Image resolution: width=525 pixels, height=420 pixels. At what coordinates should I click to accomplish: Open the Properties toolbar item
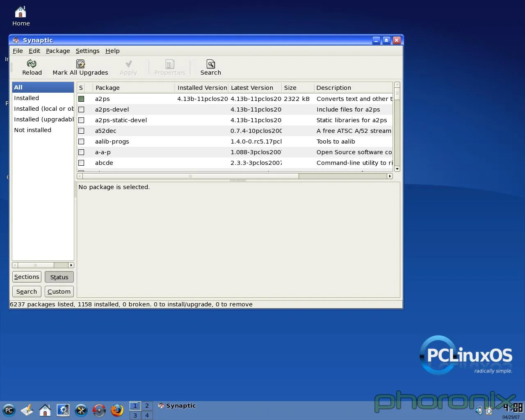[169, 68]
